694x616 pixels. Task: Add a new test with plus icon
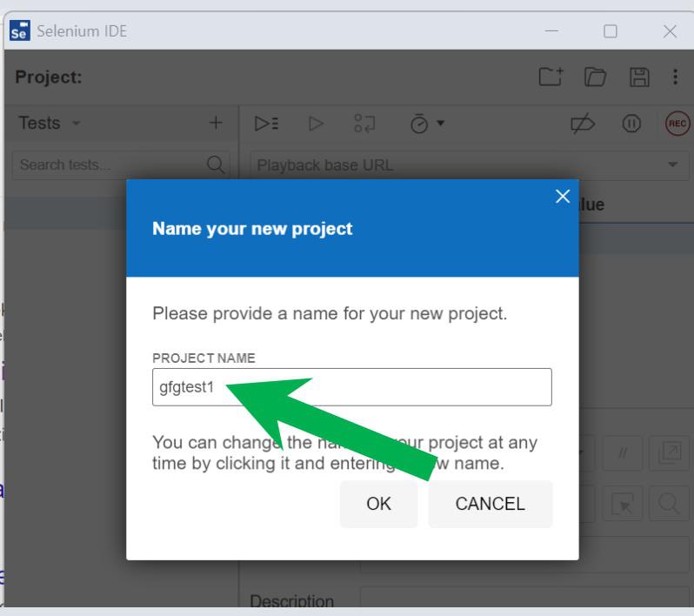[x=216, y=123]
